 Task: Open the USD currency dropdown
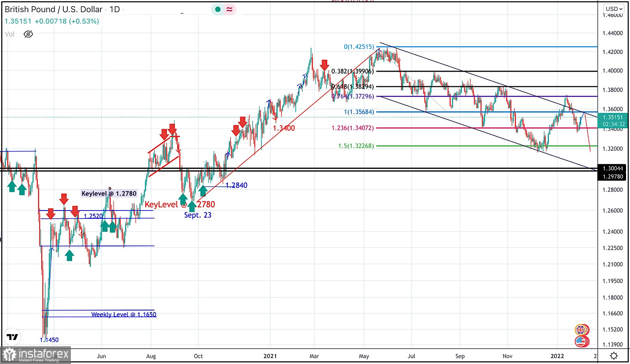click(x=614, y=9)
